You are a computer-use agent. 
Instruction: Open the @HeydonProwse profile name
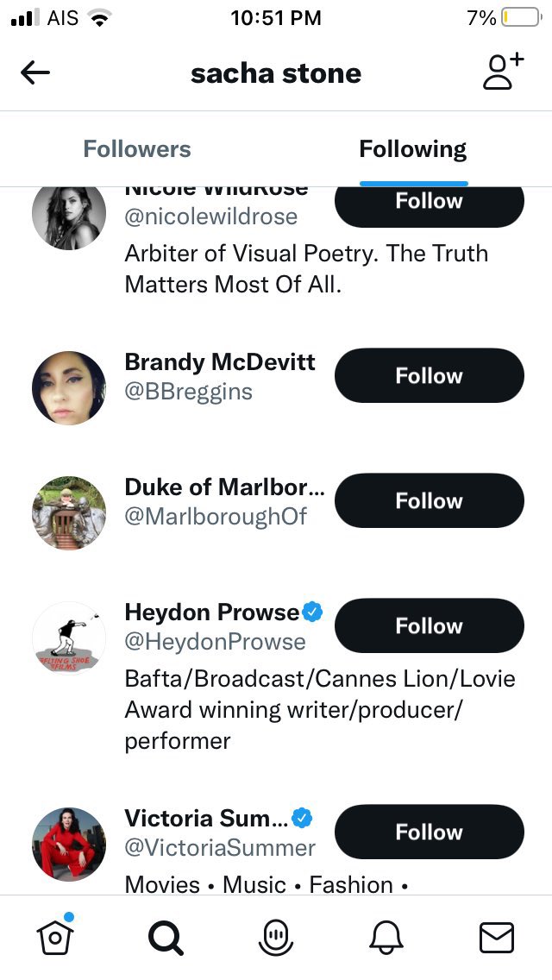[212, 612]
